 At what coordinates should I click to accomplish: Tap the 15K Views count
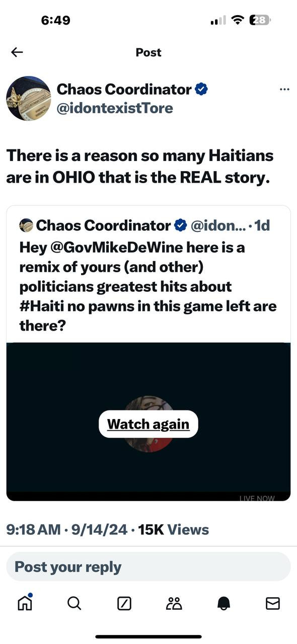click(x=173, y=530)
